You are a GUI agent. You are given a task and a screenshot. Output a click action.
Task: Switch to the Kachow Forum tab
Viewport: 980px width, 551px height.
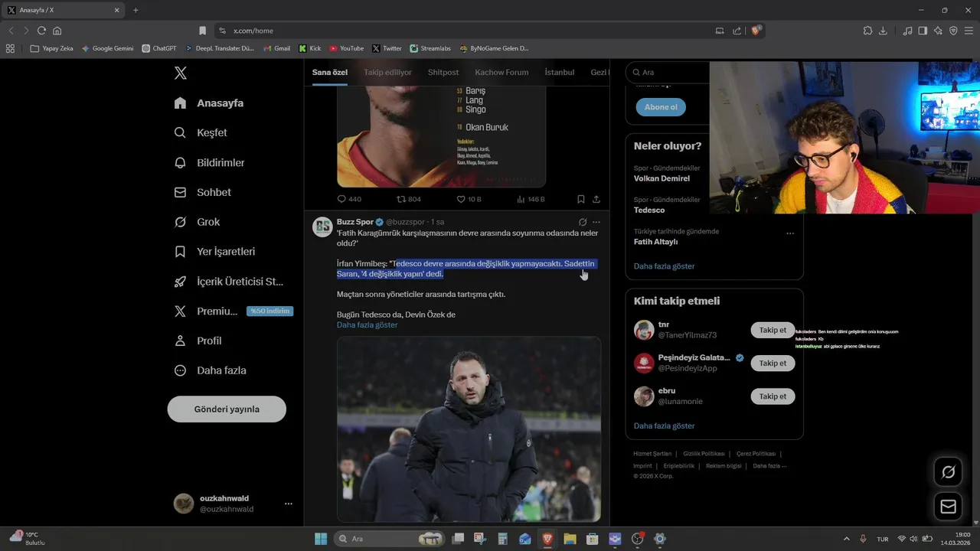tap(501, 72)
